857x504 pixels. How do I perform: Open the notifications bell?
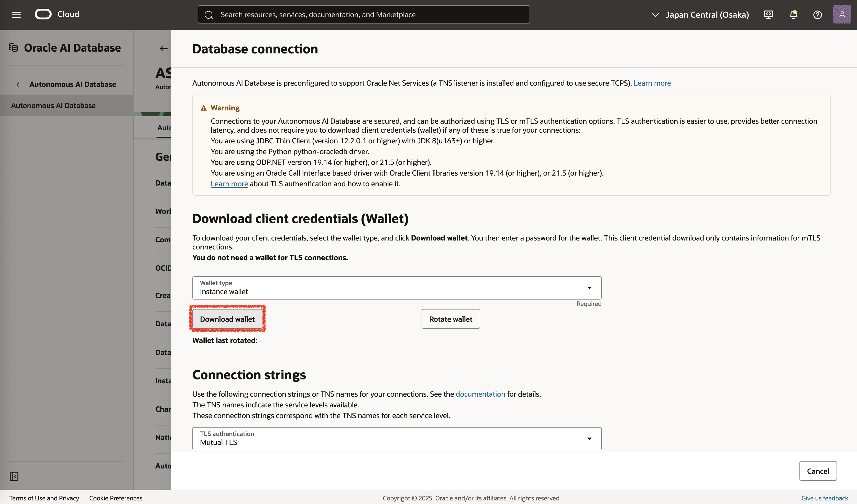click(x=793, y=15)
